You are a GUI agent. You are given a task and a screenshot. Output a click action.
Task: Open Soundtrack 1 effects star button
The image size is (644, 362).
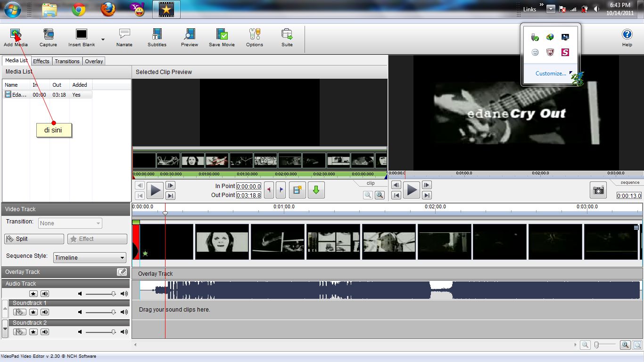[33, 312]
